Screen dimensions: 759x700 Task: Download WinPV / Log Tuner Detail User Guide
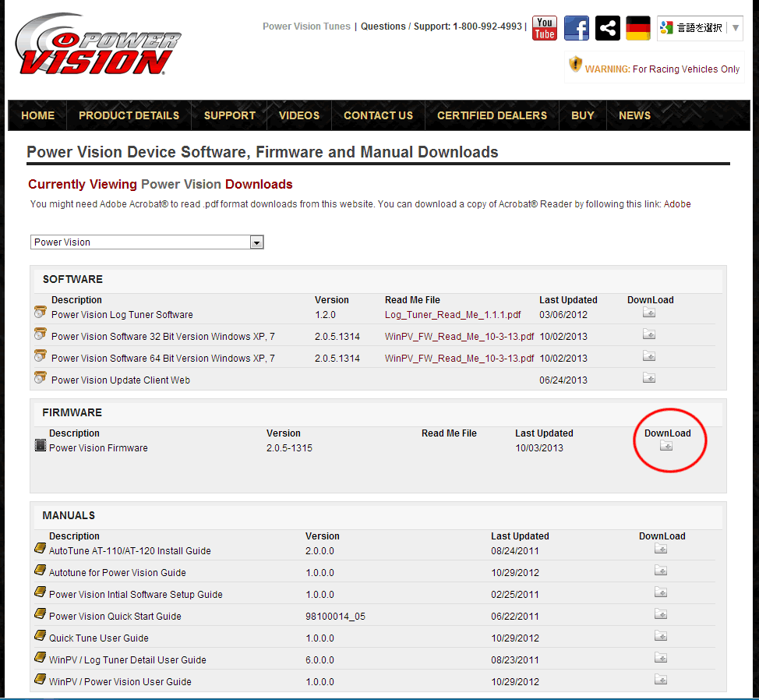click(x=661, y=658)
